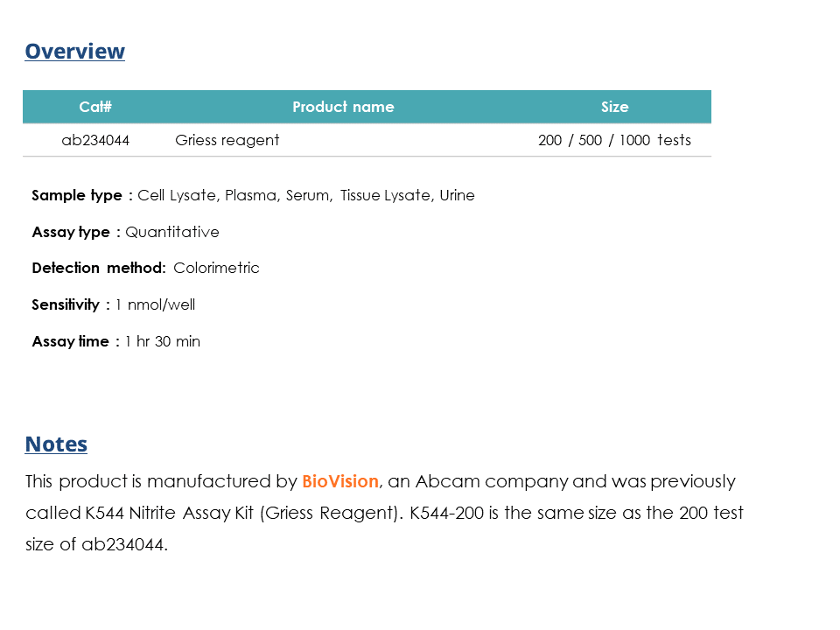840x630 pixels.
Task: Select the Cat# column header
Action: click(x=95, y=107)
